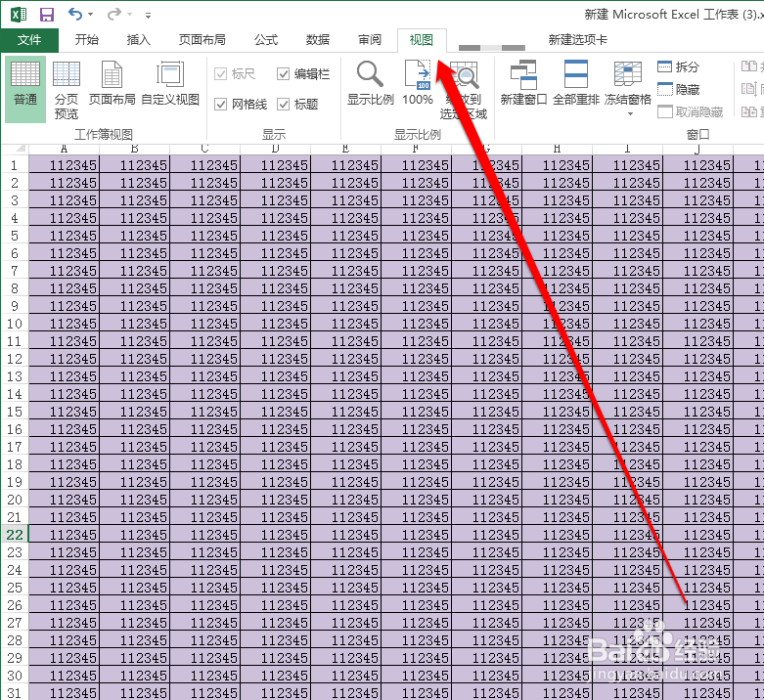Viewport: 764px width, 700px height.
Task: Switch to the 审阅 tab
Action: coord(370,40)
